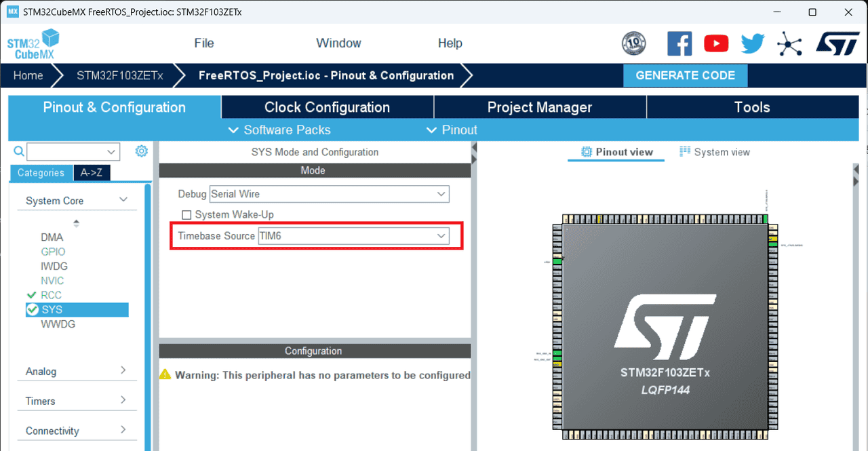Click the Twitter bird icon
The image size is (868, 451).
pos(752,44)
